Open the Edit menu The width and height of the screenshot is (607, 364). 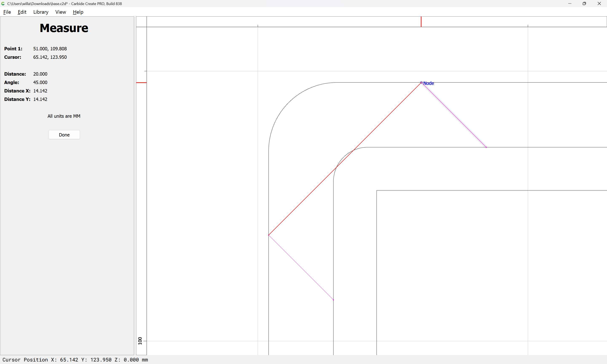(22, 12)
